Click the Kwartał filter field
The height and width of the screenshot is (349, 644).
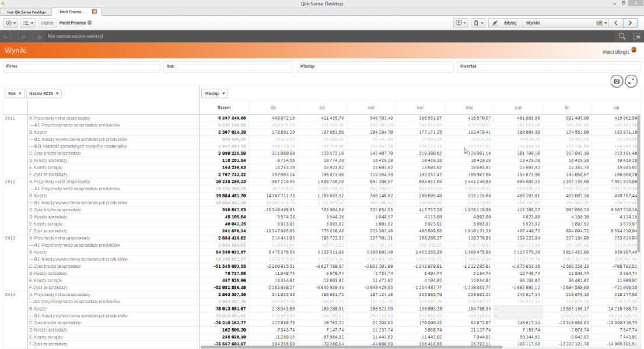pos(548,67)
